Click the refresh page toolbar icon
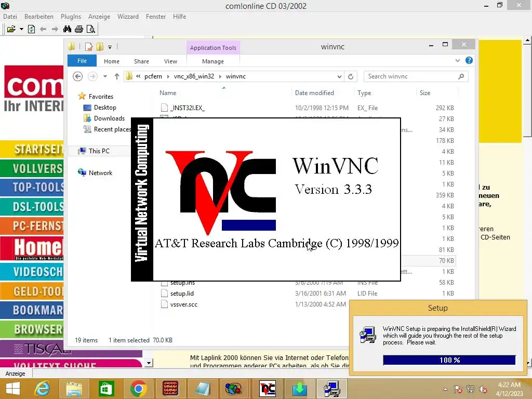 31,29
